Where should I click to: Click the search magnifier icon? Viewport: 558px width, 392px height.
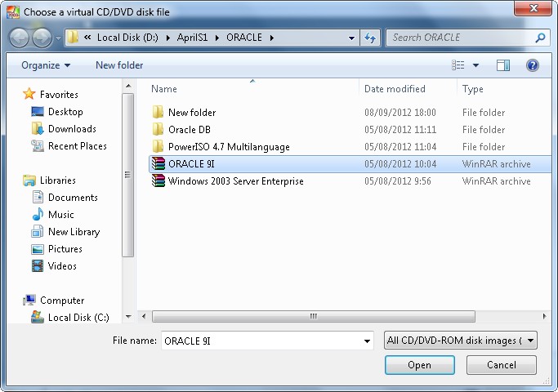pyautogui.click(x=540, y=38)
